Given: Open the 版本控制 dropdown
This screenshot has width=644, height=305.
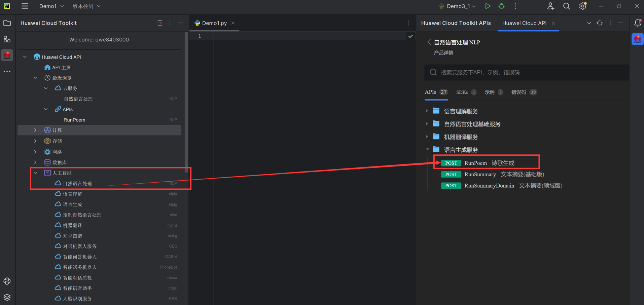Looking at the screenshot, I should 86,6.
